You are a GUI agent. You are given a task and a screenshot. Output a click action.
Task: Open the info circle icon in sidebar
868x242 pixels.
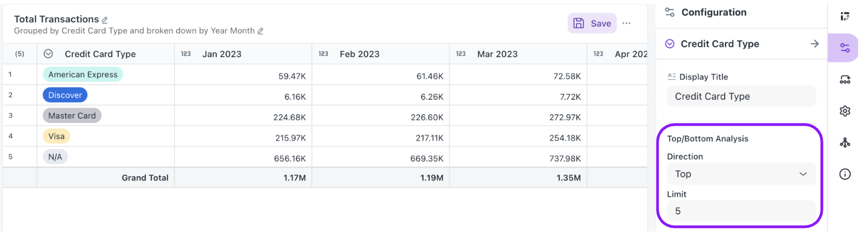coord(845,174)
